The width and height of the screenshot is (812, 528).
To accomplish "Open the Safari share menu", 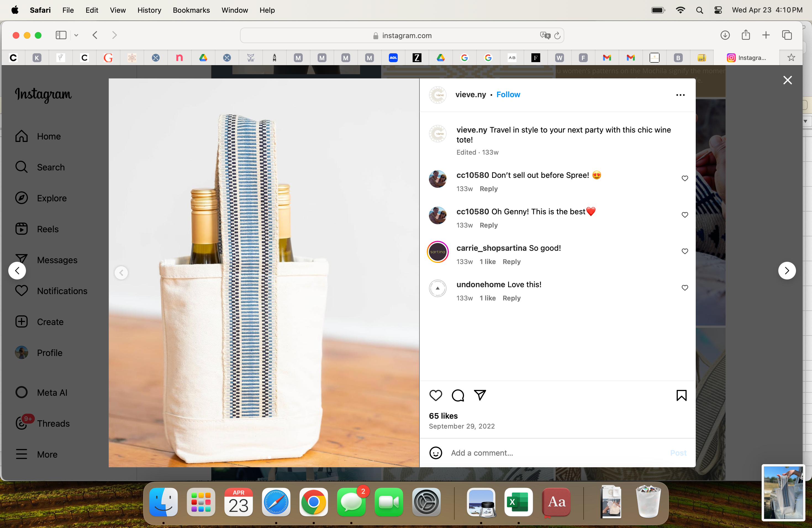I will pos(745,35).
